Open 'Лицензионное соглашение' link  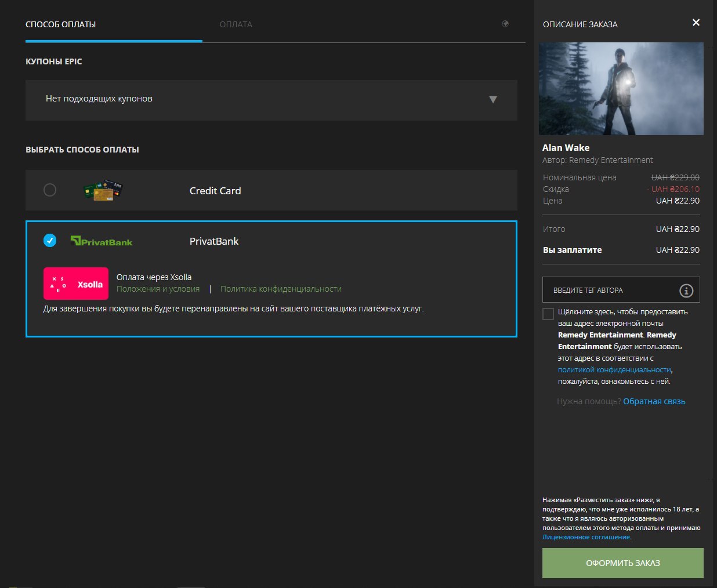point(586,537)
